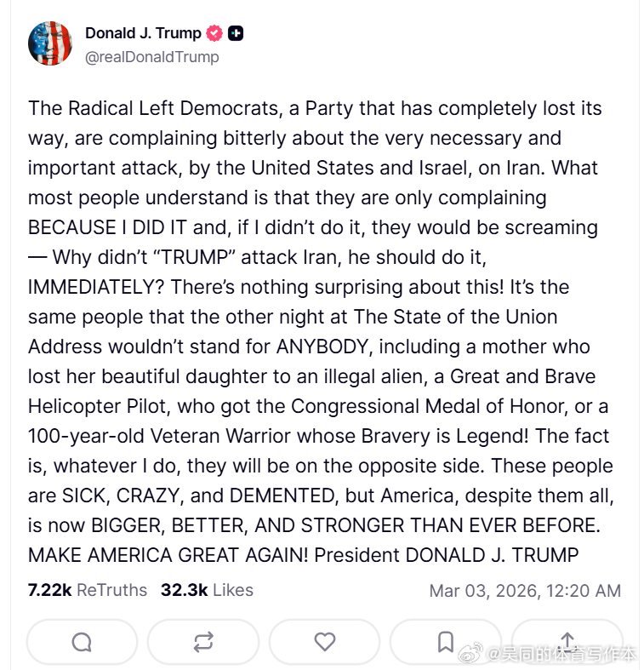
Task: ReTruth this post using the arrows icon
Action: point(203,642)
